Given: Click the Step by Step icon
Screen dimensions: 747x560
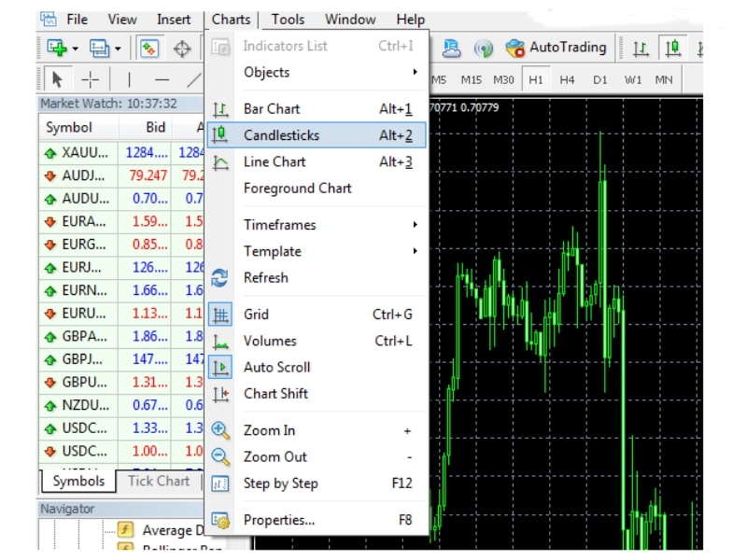Looking at the screenshot, I should tap(221, 483).
